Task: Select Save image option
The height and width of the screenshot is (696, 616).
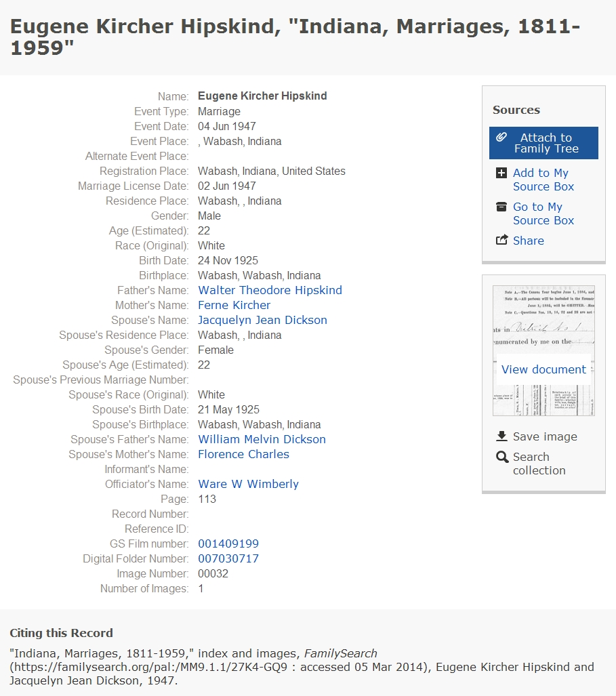Action: tap(545, 436)
